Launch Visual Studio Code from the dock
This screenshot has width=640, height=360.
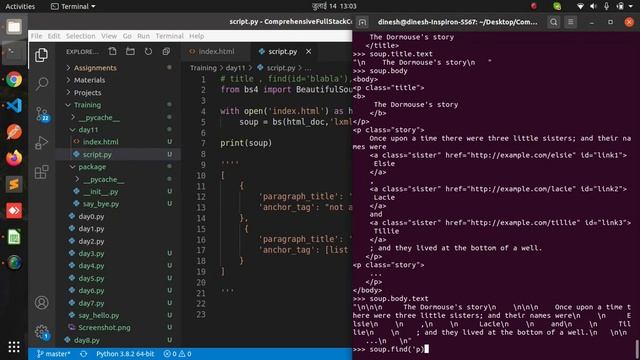[x=14, y=106]
